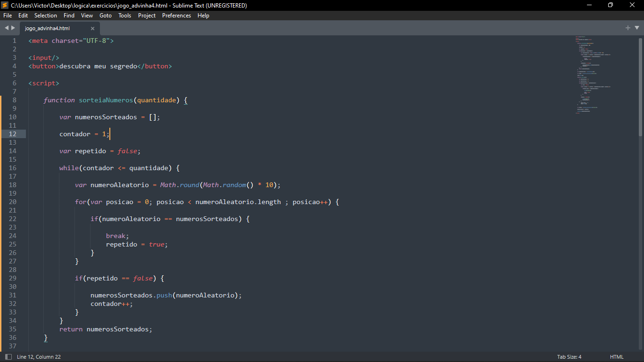Viewport: 644px width, 362px height.
Task: Open the Project menu
Action: [x=147, y=16]
